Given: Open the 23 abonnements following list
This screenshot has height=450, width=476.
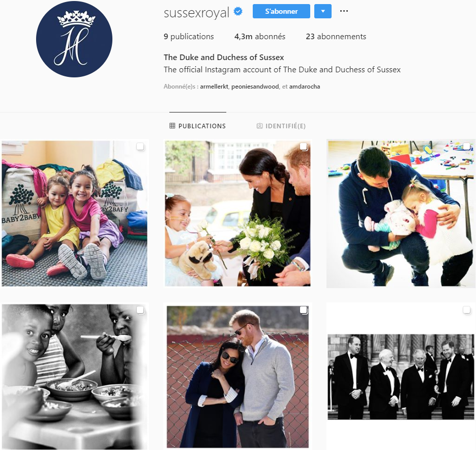Looking at the screenshot, I should click(x=336, y=37).
